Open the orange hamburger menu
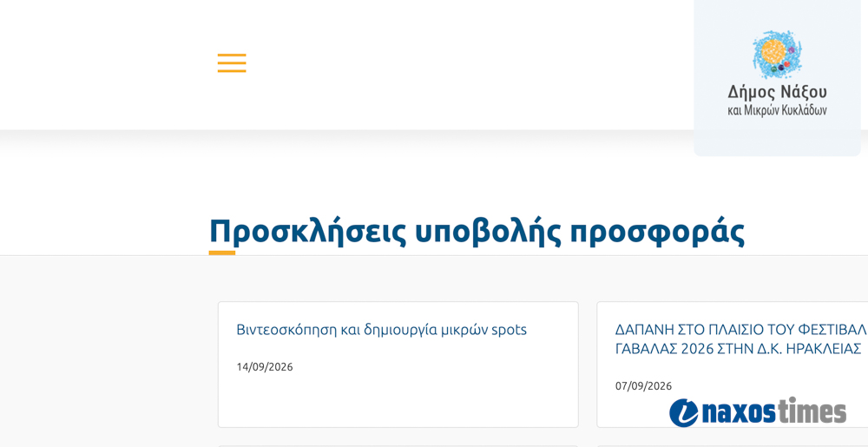 coord(232,63)
